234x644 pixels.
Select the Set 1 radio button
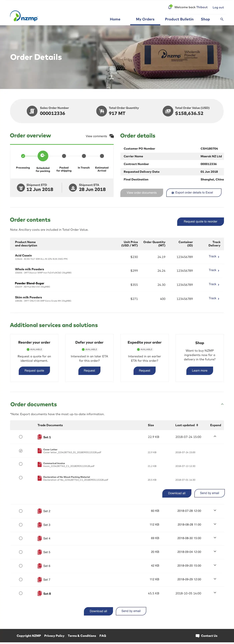click(21, 437)
